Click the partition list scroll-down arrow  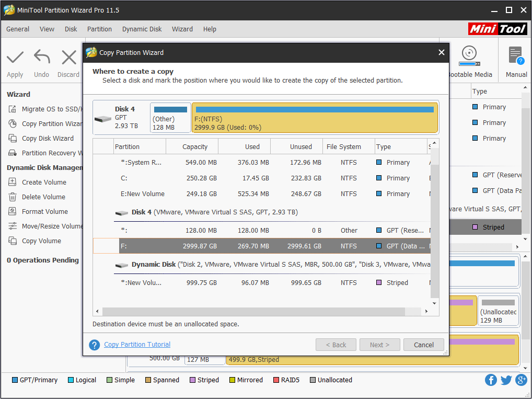434,303
